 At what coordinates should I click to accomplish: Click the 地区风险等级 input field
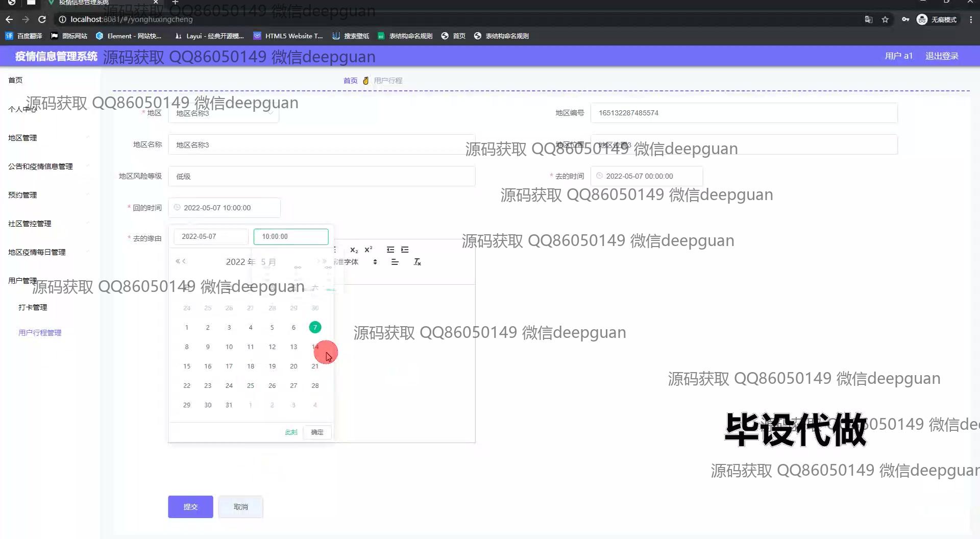pos(322,176)
